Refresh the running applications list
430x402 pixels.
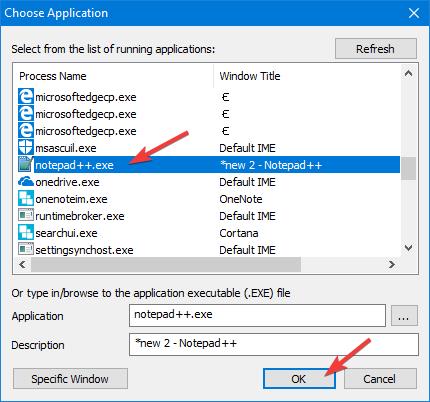(x=376, y=49)
